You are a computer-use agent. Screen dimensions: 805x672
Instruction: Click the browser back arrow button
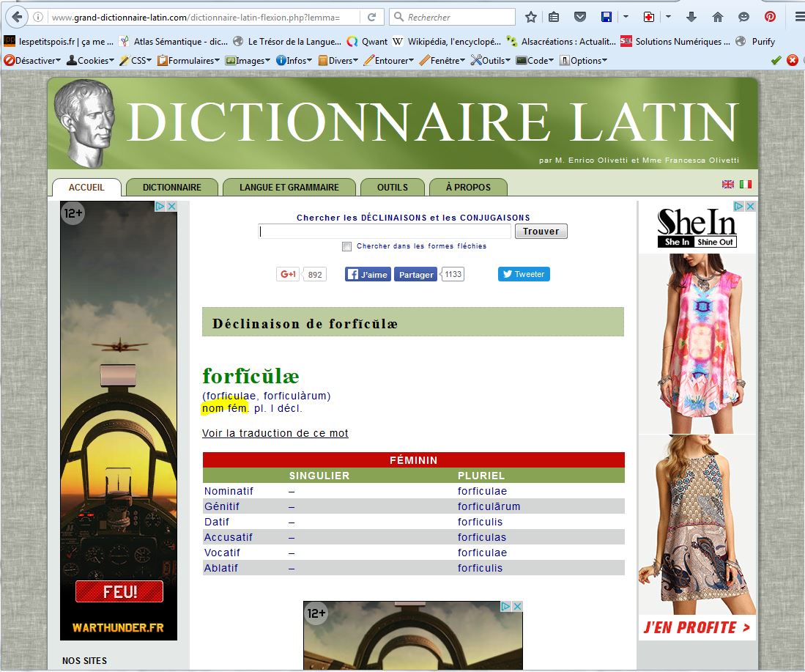coord(16,17)
